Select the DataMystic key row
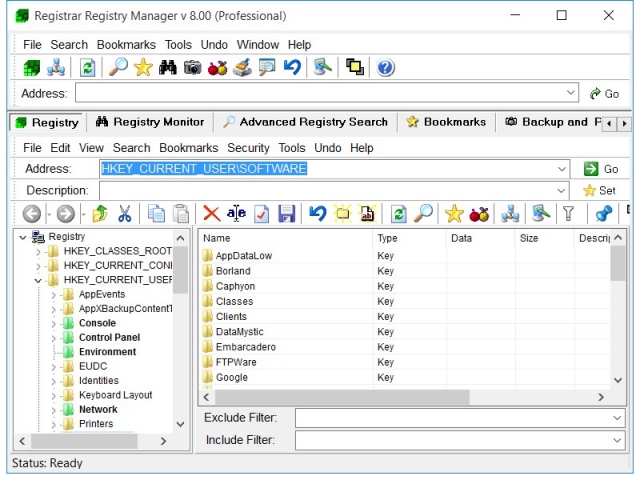Viewport: 640px width, 480px height. pos(406,332)
